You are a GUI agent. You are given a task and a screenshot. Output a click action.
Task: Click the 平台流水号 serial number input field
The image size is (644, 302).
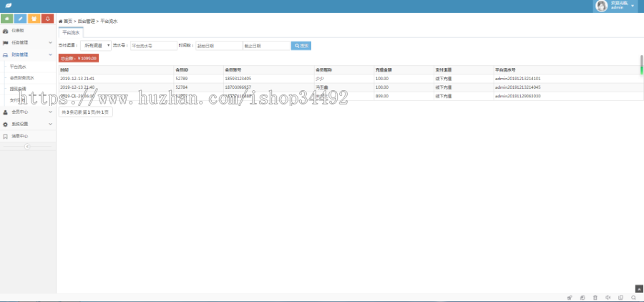pyautogui.click(x=153, y=46)
